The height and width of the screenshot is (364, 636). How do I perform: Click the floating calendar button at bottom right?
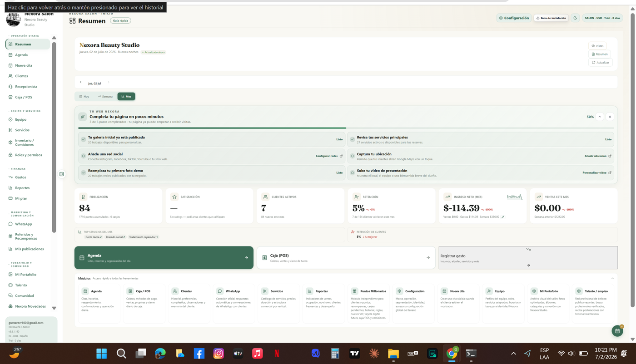pyautogui.click(x=617, y=331)
